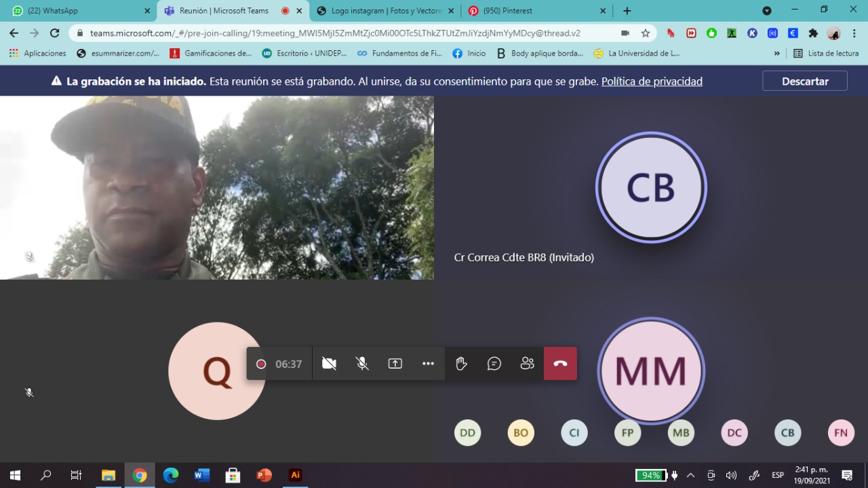The height and width of the screenshot is (488, 868).
Task: Click the 06:37 recording timer
Action: pyautogui.click(x=288, y=364)
